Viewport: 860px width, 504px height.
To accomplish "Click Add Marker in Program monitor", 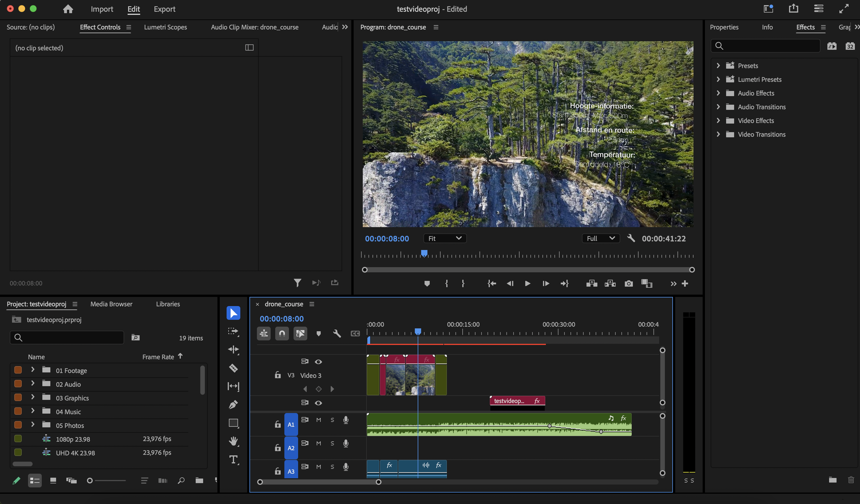I will [427, 283].
